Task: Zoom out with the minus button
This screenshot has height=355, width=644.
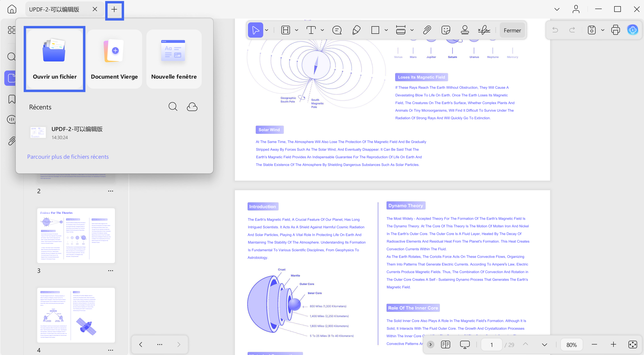Action: pos(594,345)
